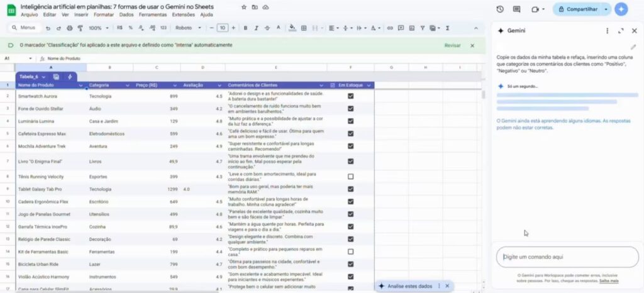Viewport: 644px width, 293px height.
Task: Expand the Gemini panel
Action: click(x=621, y=31)
